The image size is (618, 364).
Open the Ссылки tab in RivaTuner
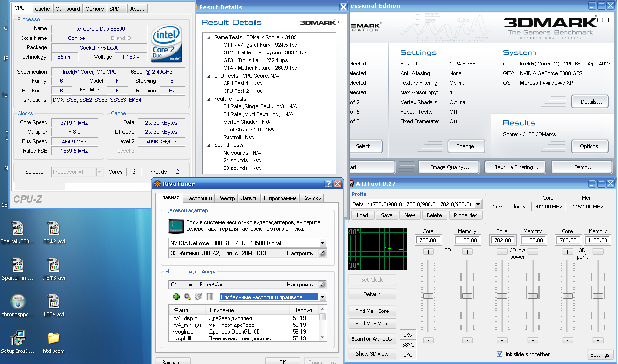[311, 198]
